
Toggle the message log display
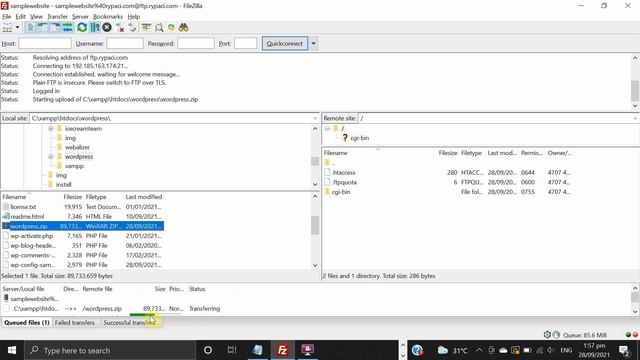(31, 28)
